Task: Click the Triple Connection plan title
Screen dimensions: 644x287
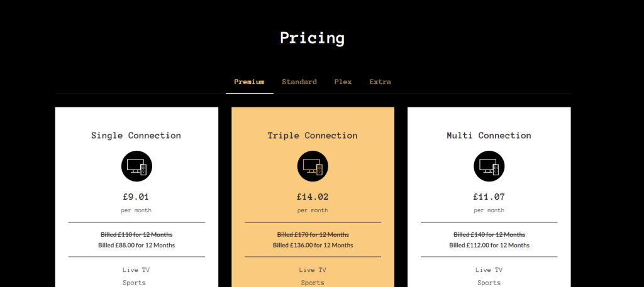Action: tap(313, 136)
